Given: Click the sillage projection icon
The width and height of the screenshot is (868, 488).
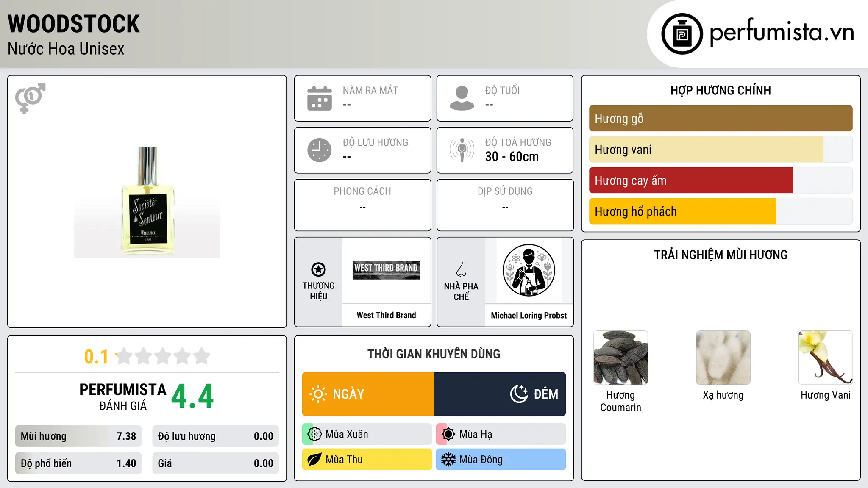Looking at the screenshot, I should coord(462,150).
